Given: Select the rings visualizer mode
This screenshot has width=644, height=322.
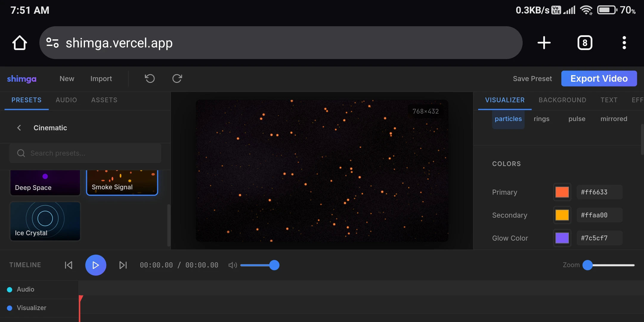Looking at the screenshot, I should pos(542,119).
